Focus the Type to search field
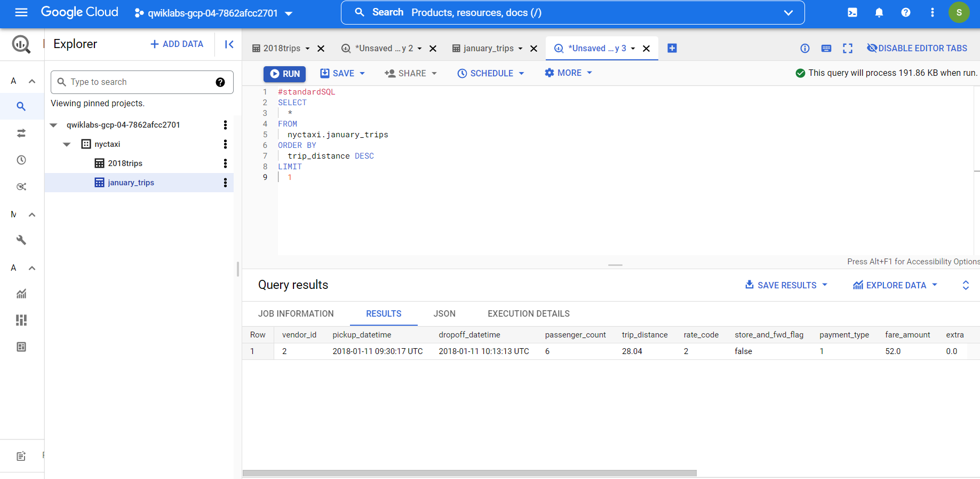 142,82
